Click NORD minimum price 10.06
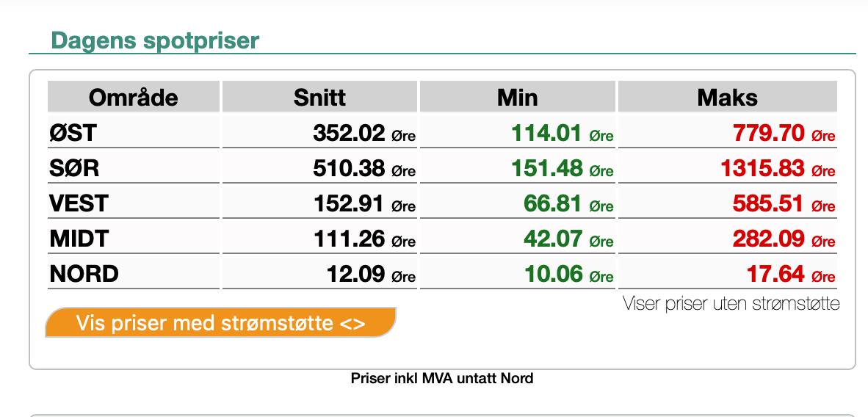The image size is (868, 417). pos(552,274)
